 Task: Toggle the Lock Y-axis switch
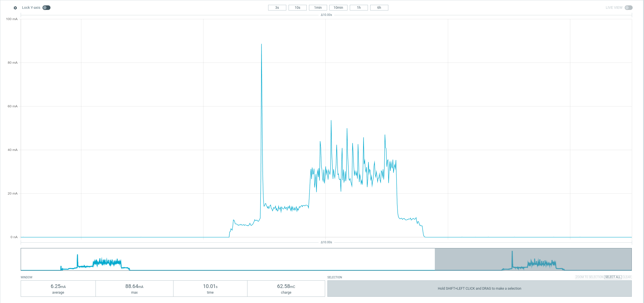[x=46, y=8]
